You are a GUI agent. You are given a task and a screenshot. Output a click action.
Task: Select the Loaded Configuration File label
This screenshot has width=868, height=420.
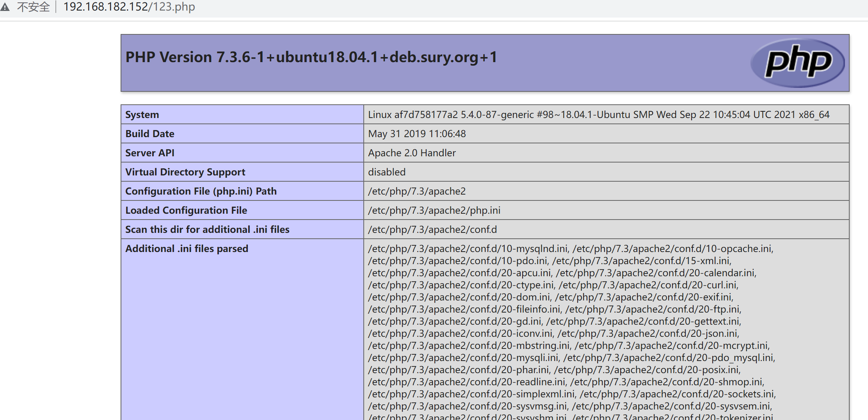[186, 210]
